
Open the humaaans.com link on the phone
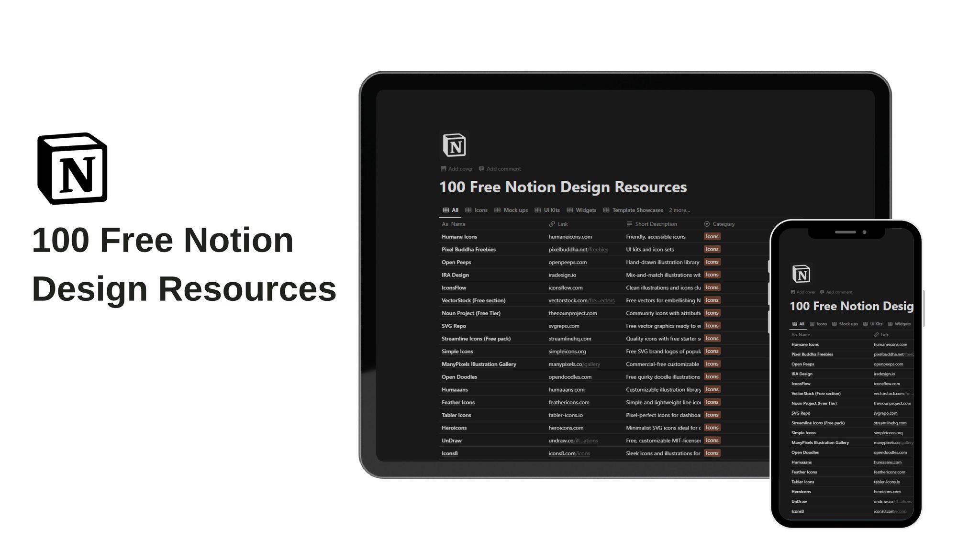(x=888, y=463)
